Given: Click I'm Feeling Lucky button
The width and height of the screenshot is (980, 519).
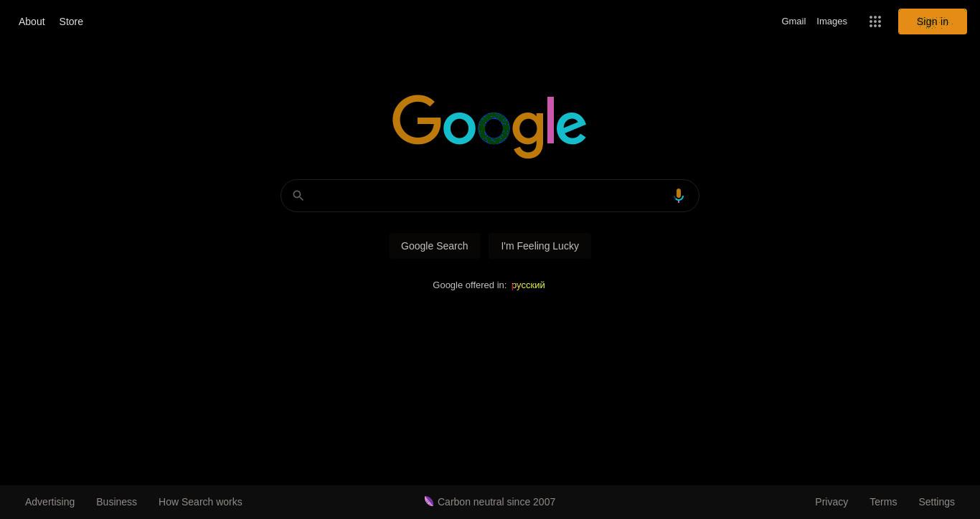Looking at the screenshot, I should click(x=540, y=246).
